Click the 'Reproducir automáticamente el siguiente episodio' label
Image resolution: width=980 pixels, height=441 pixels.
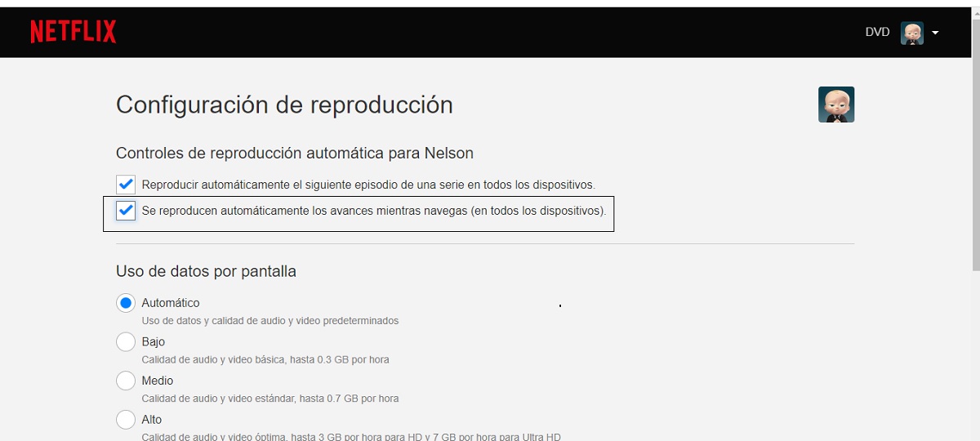click(368, 185)
